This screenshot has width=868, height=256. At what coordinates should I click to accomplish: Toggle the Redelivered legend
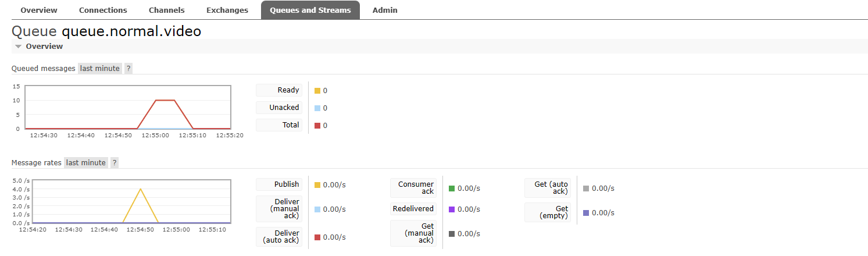[413, 209]
